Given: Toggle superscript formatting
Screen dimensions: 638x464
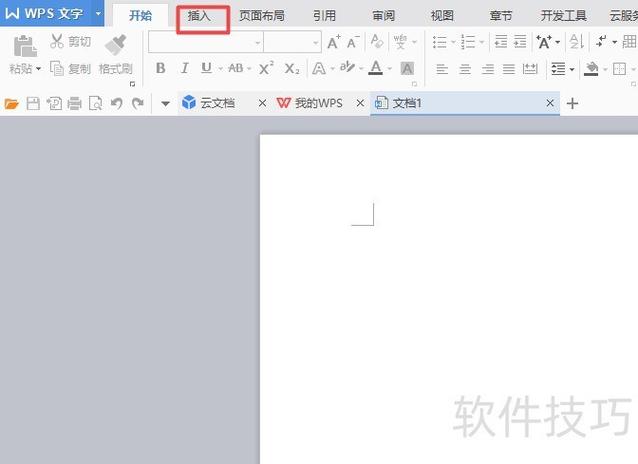Looking at the screenshot, I should tap(266, 68).
